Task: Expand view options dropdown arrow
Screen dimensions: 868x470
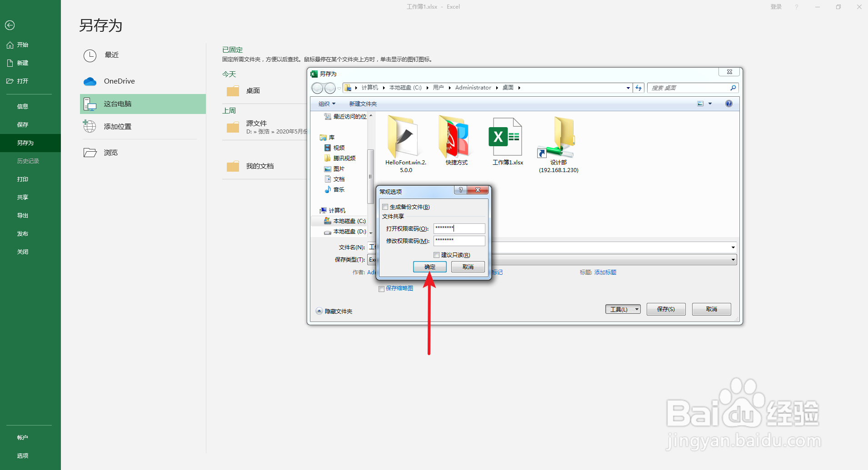Action: tap(710, 104)
